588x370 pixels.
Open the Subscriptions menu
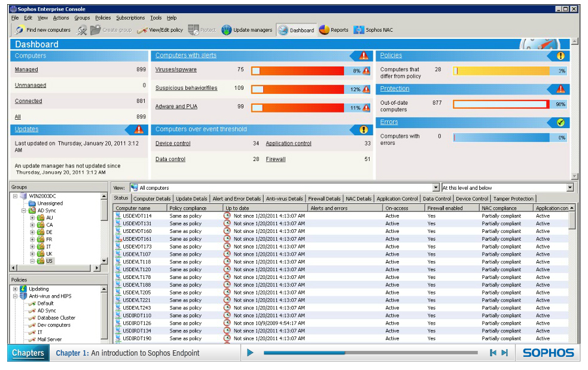coord(130,17)
